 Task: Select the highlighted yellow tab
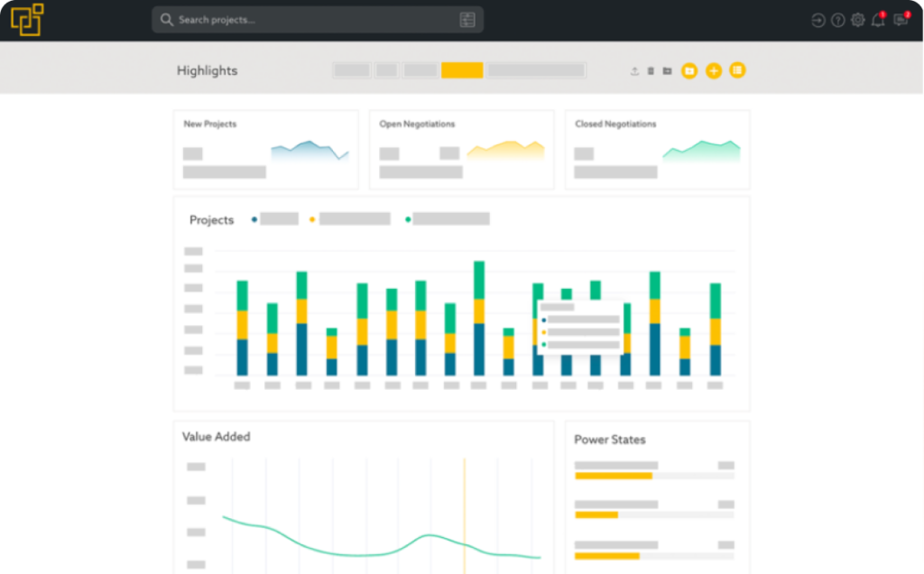coord(462,70)
